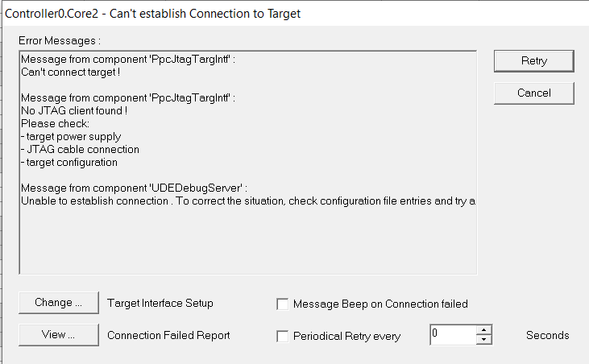Viewport: 589px width, 364px height.
Task: Toggle the Periodical Retry every checkbox
Action: click(x=282, y=337)
